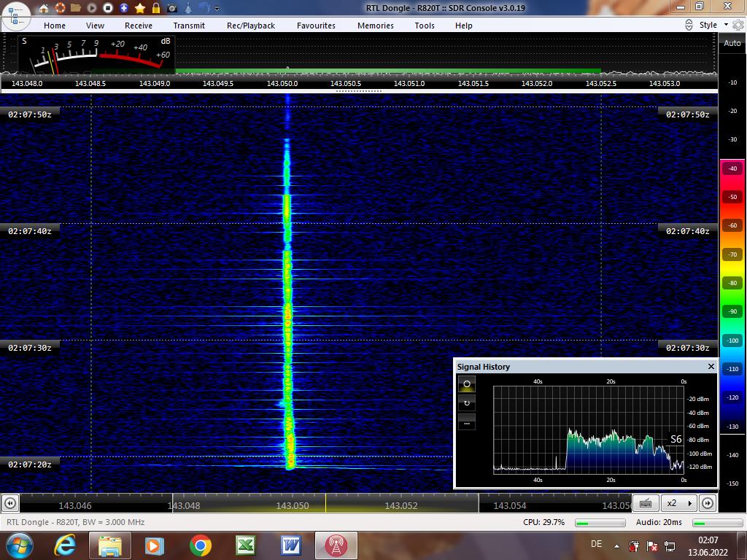
Task: Click the folder icon in quick toolbar
Action: click(75, 8)
